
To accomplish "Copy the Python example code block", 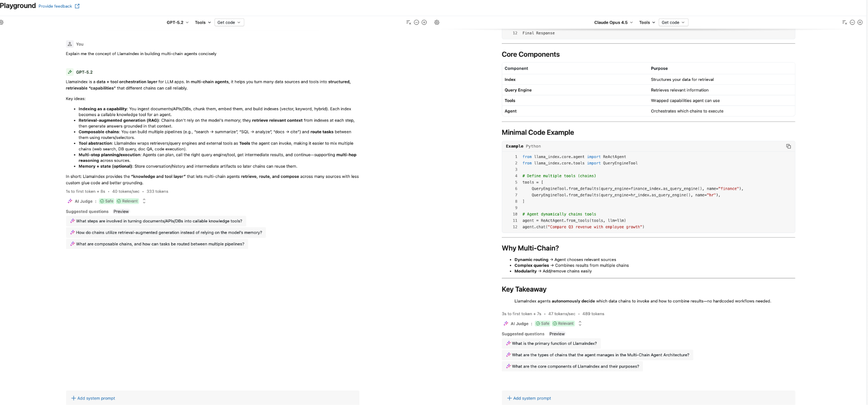I will 788,146.
